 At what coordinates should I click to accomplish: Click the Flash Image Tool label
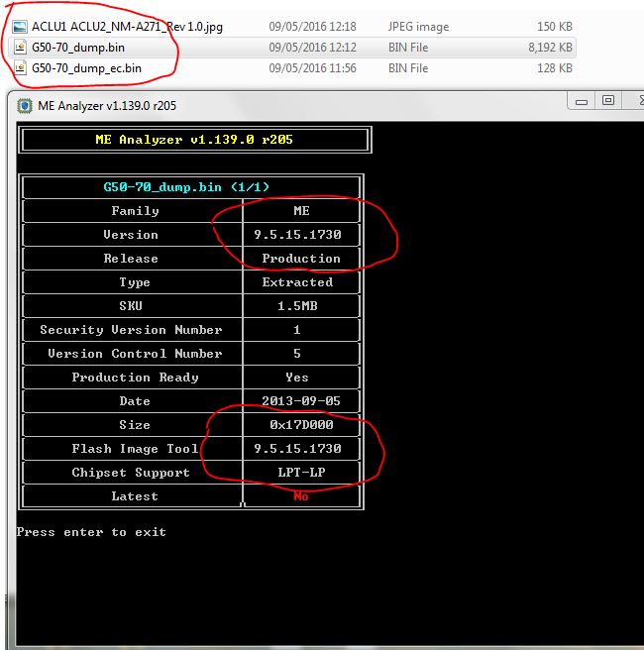point(135,449)
